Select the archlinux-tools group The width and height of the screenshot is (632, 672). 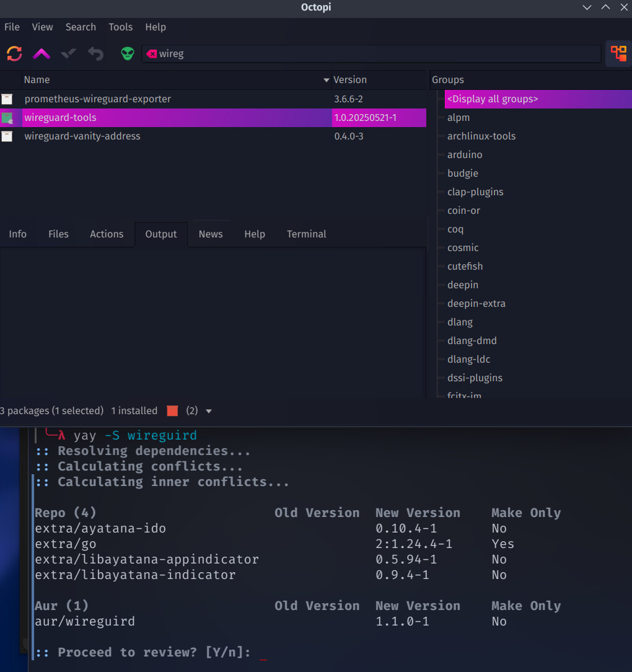pyautogui.click(x=481, y=136)
